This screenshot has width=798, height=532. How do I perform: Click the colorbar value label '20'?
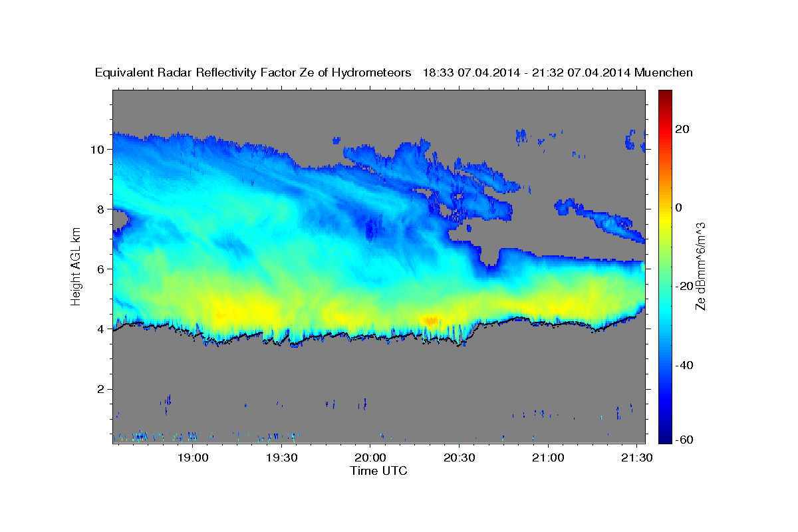point(683,129)
